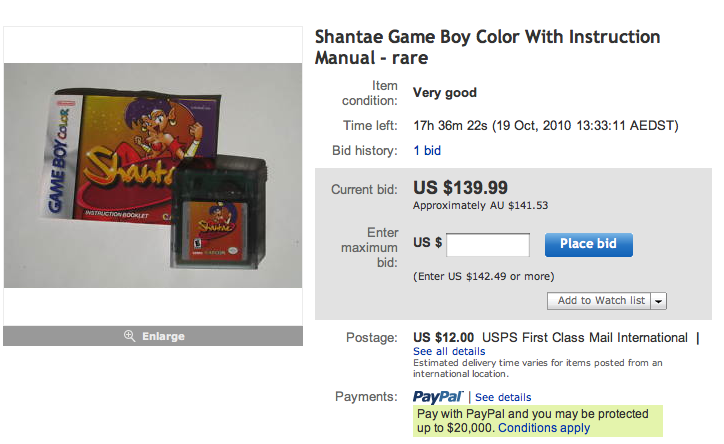This screenshot has height=444, width=724.
Task: Open the Add to Watch list dropdown arrow
Action: [x=660, y=301]
